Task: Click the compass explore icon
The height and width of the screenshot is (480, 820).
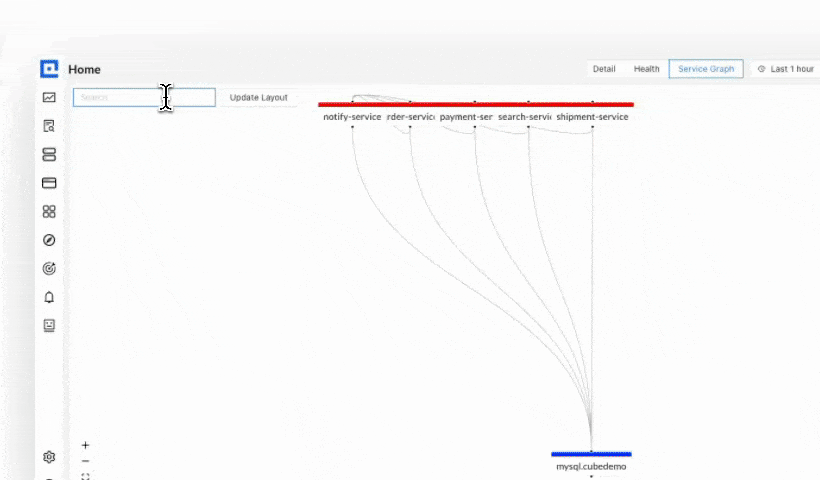Action: click(49, 240)
